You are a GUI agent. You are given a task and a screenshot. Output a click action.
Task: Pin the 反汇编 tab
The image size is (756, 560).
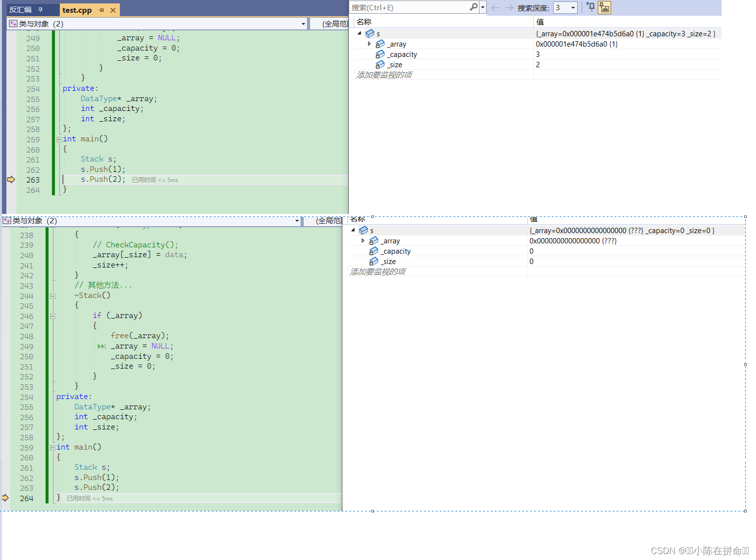(41, 10)
